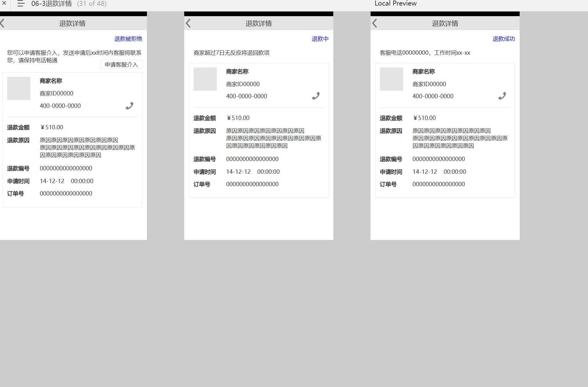The width and height of the screenshot is (588, 387).
Task: Tap the back arrow on the 退款成功 screen
Action: 374,23
